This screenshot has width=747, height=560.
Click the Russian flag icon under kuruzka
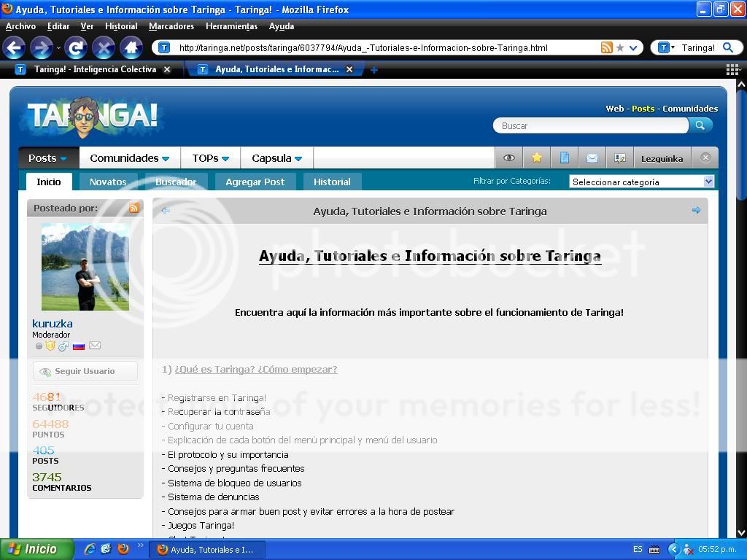(x=79, y=346)
